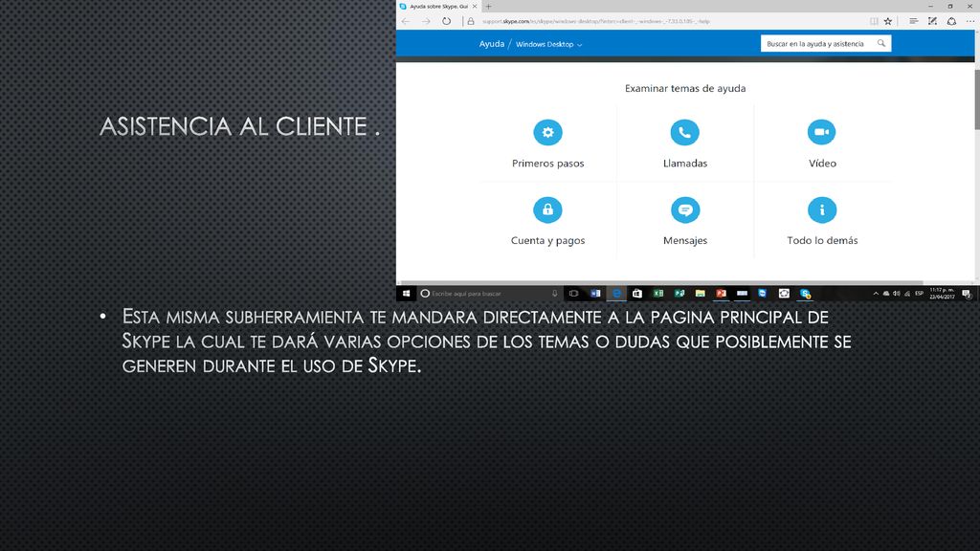Viewport: 980px width, 551px height.
Task: Open a new browser tab
Action: [489, 7]
